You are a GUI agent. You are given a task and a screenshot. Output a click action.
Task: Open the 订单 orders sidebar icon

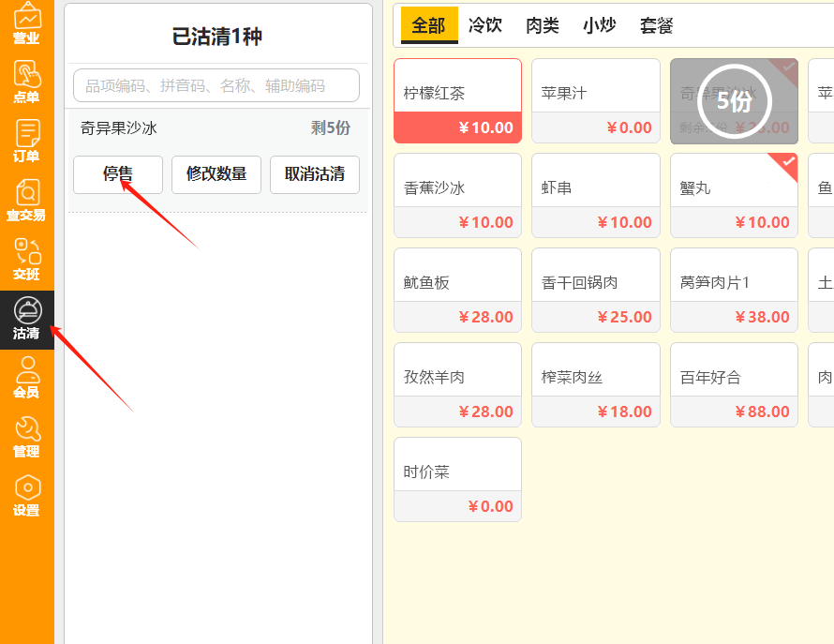(26, 141)
